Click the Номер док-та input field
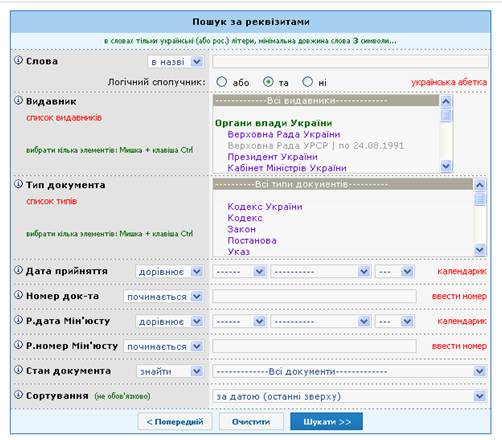This screenshot has height=440, width=502. (314, 296)
